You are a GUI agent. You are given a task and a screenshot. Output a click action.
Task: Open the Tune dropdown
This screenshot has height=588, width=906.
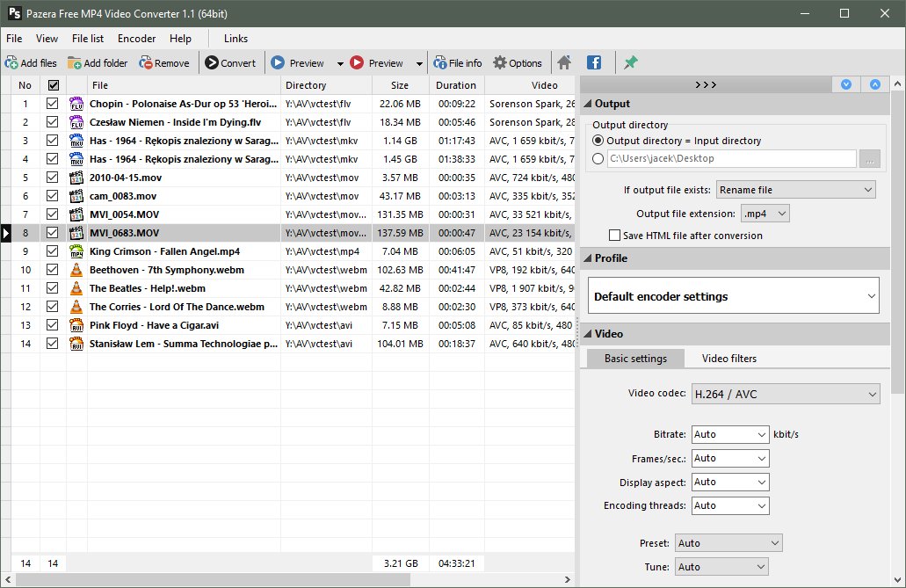(x=721, y=567)
